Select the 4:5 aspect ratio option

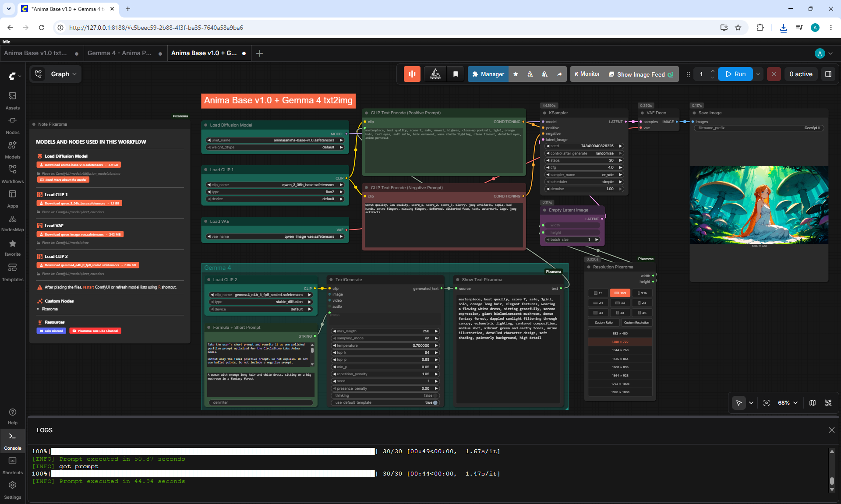[x=642, y=313]
